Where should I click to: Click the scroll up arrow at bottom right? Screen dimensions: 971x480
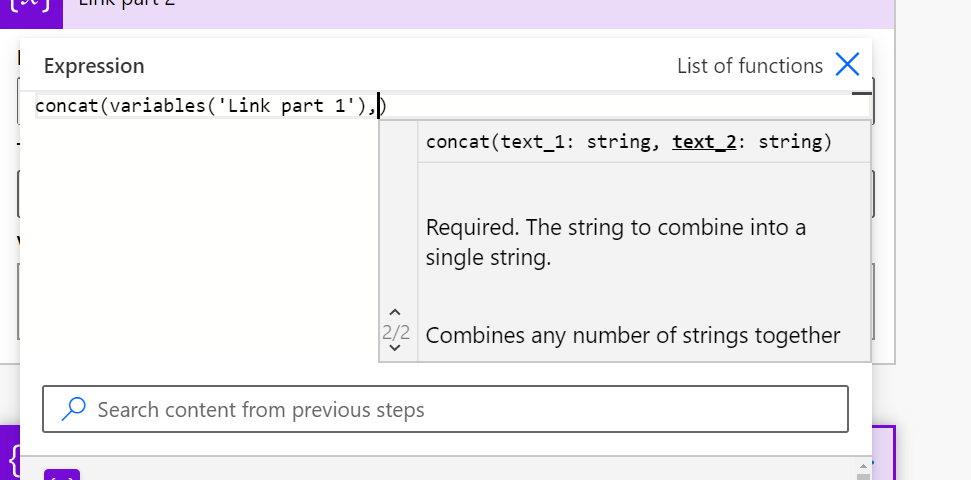863,467
